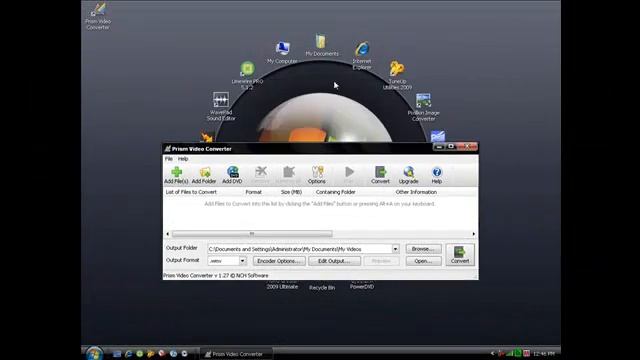This screenshot has height=360, width=640.
Task: Click the Prism Video Converter window title bar
Action: point(298,149)
